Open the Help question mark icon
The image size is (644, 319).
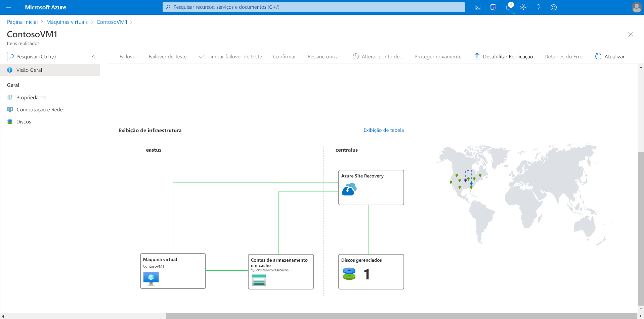point(539,7)
